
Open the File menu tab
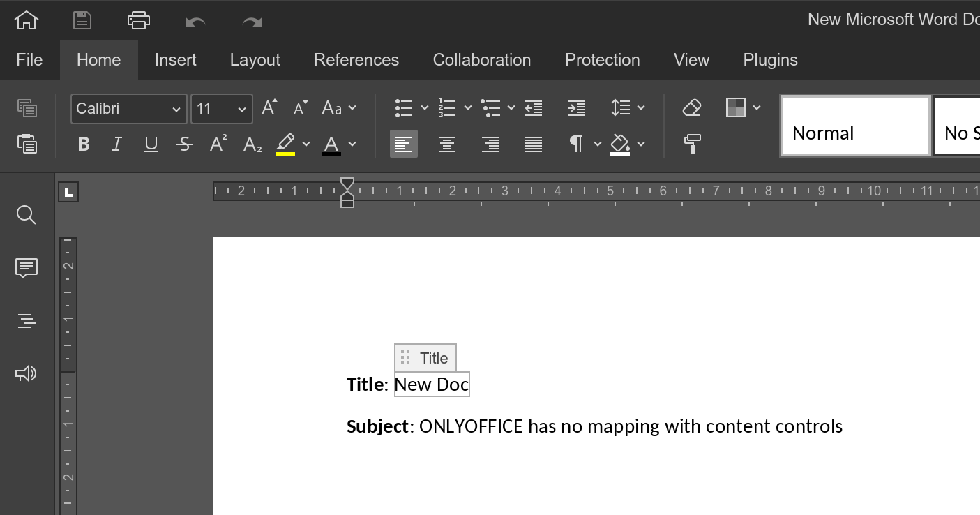29,60
